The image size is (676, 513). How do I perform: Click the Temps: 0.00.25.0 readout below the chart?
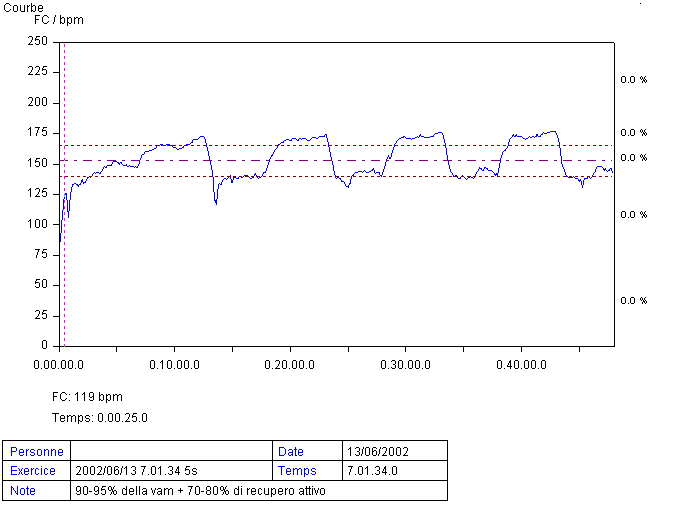99,417
